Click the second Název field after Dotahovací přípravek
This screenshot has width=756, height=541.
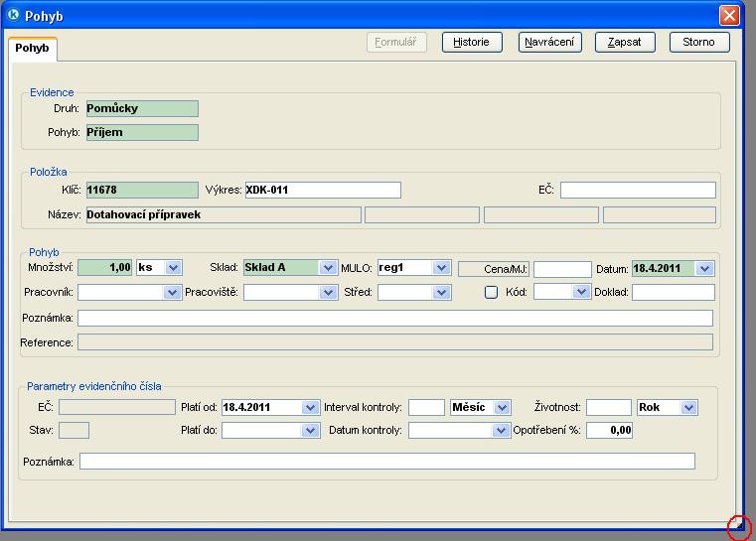[422, 214]
